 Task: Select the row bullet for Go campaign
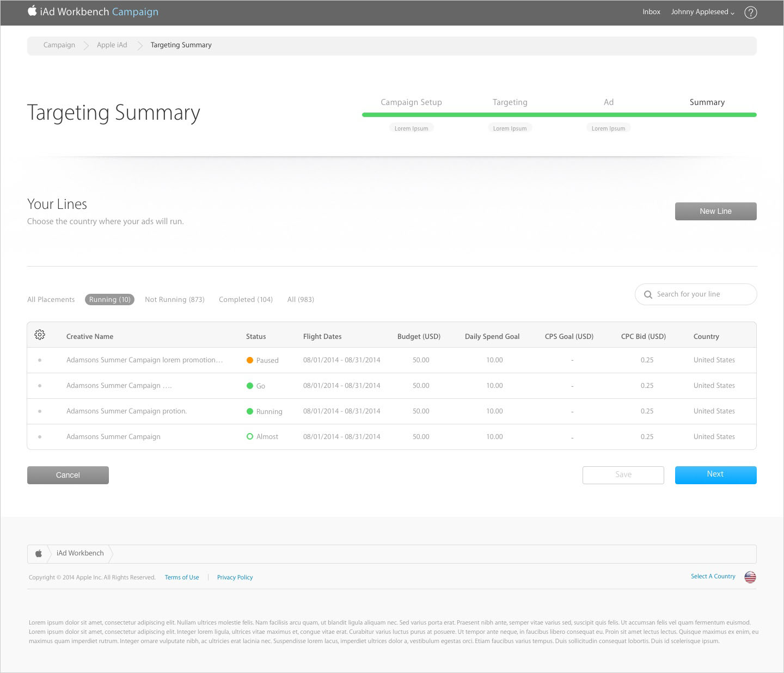click(40, 386)
